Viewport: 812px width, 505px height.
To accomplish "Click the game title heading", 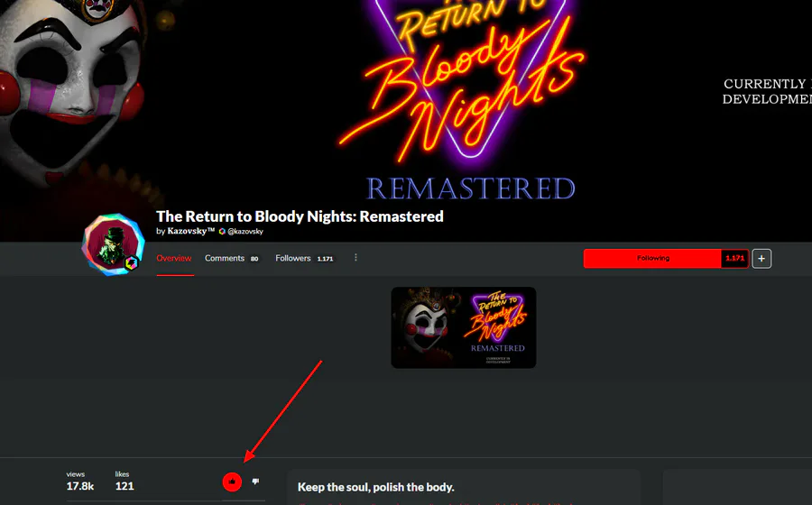I will coord(300,216).
